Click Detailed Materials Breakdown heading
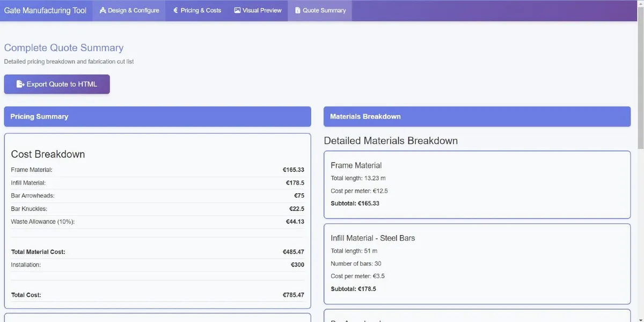The image size is (644, 322). (391, 141)
